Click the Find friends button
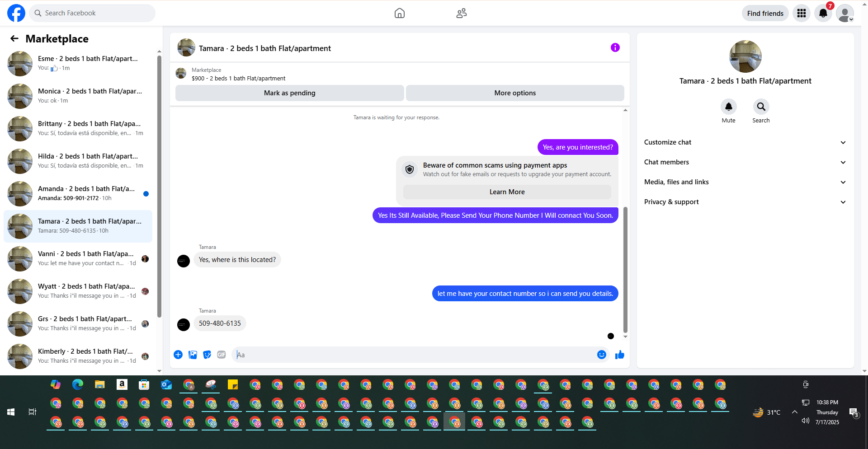Viewport: 868px width, 449px height. (x=765, y=13)
